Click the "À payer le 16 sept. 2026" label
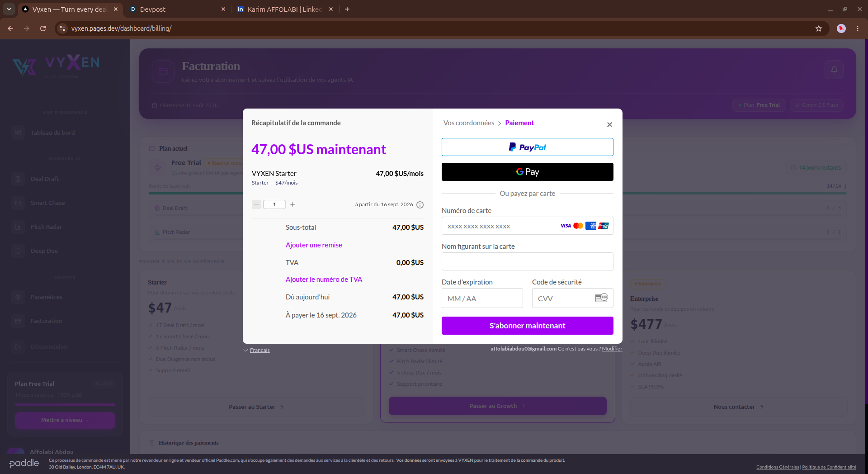The width and height of the screenshot is (868, 474). click(321, 315)
